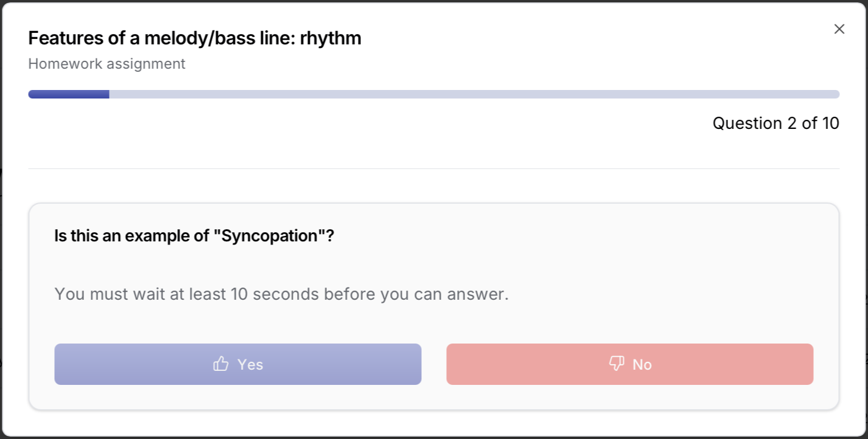Click the word 'rhythm' in the dialog title

[x=331, y=38]
